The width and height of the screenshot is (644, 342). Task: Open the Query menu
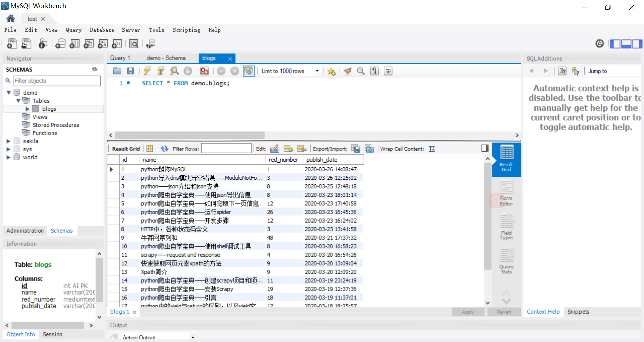click(x=74, y=30)
